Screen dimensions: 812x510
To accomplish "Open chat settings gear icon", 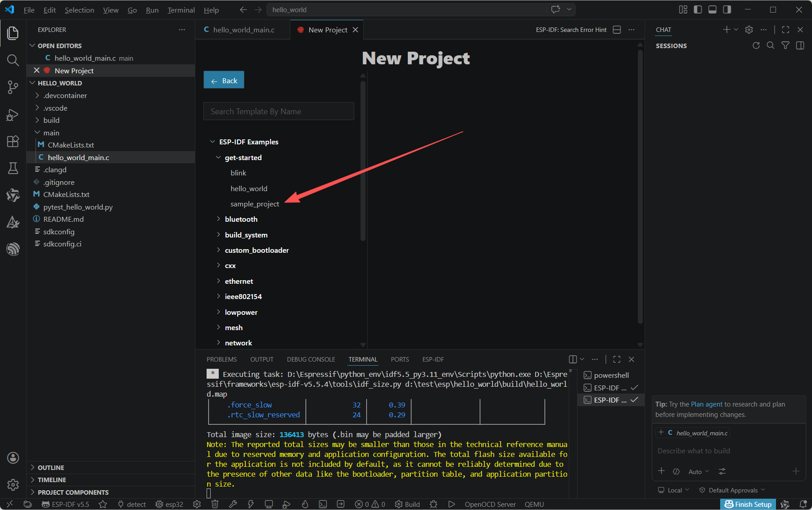I will (x=749, y=30).
